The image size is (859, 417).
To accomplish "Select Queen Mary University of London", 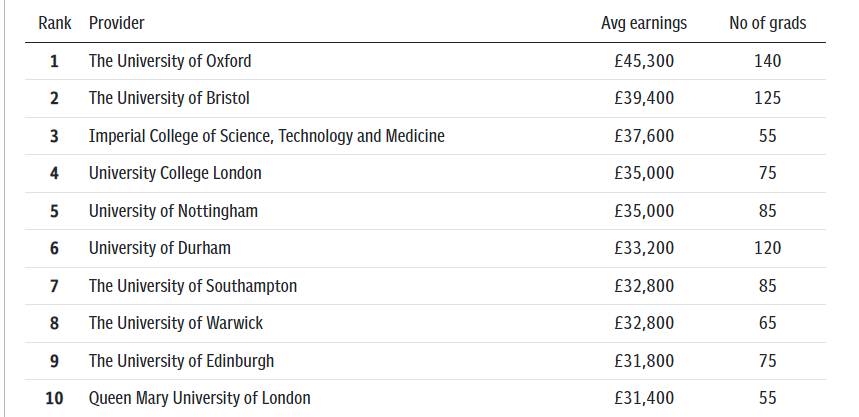I will pos(200,398).
